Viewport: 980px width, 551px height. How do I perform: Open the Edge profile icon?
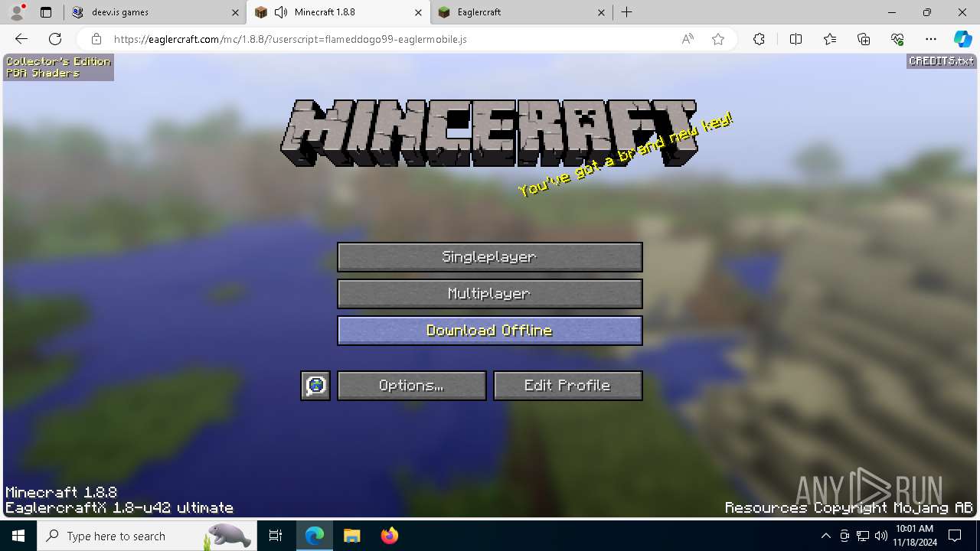(x=17, y=12)
